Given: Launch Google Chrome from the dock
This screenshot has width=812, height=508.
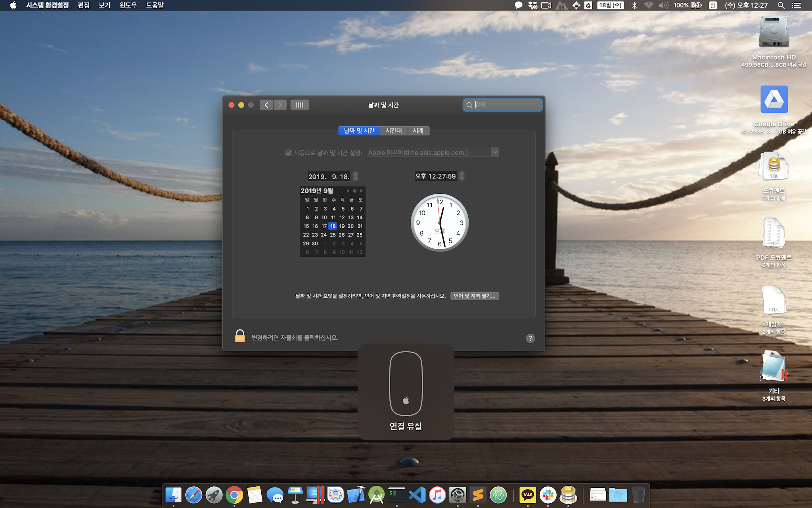Looking at the screenshot, I should (234, 495).
